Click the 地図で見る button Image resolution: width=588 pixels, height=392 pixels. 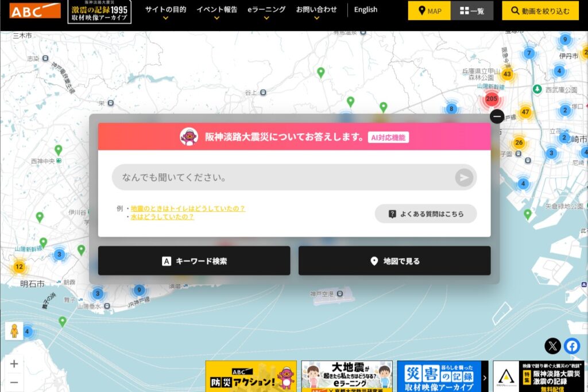394,261
